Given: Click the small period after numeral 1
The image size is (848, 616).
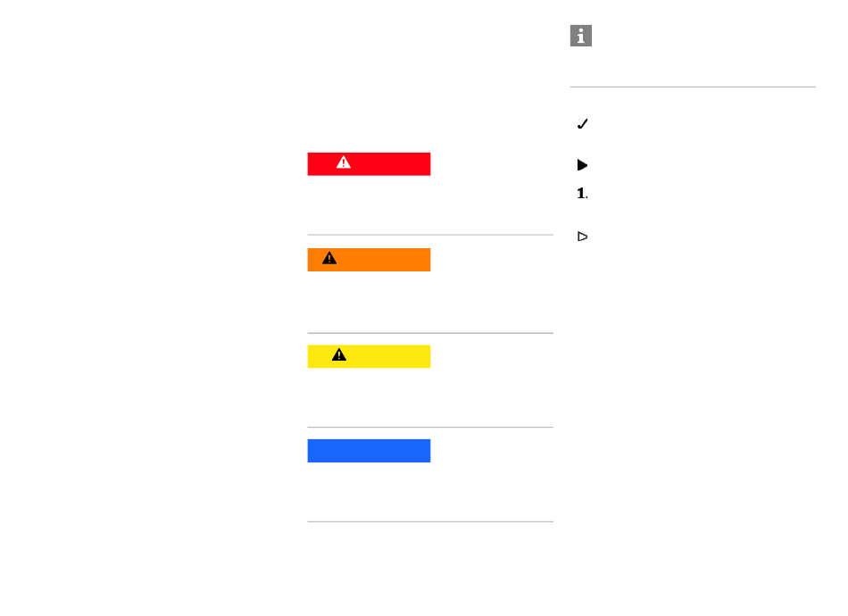Looking at the screenshot, I should 586,198.
